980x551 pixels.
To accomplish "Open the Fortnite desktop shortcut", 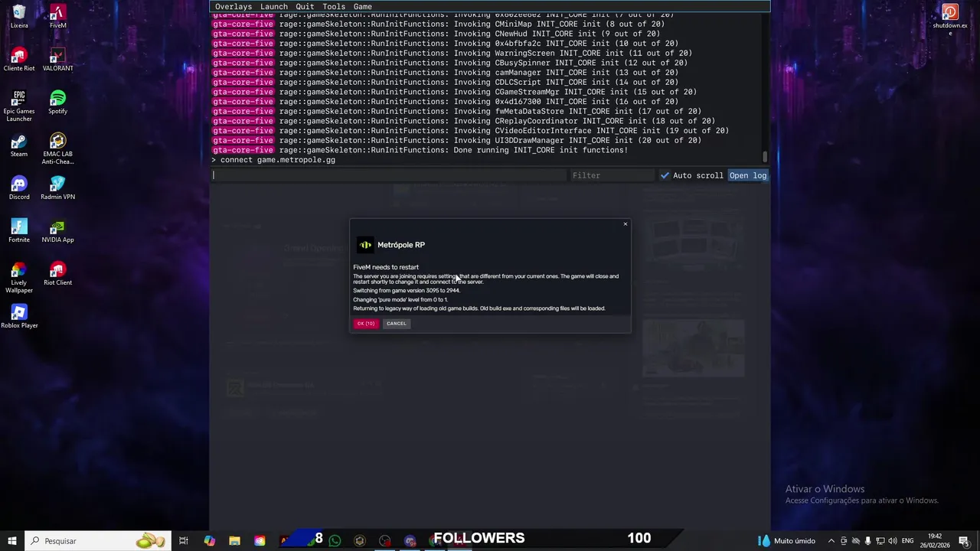I will coord(19,231).
